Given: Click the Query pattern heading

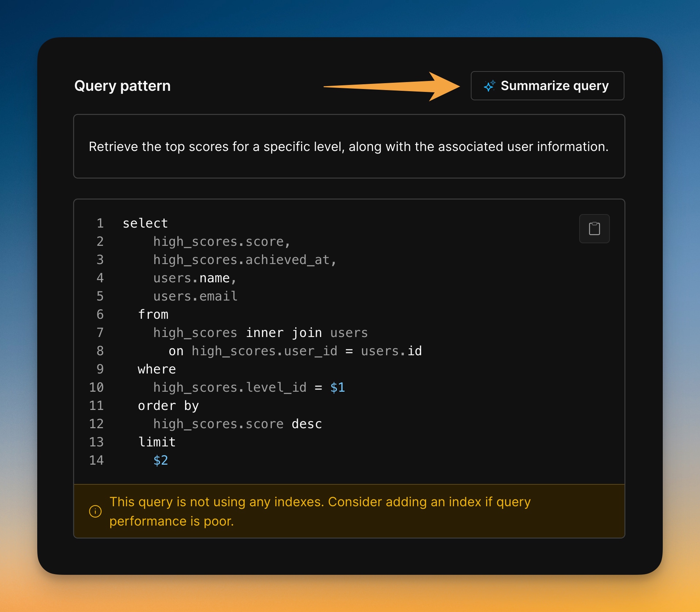Looking at the screenshot, I should (x=122, y=86).
